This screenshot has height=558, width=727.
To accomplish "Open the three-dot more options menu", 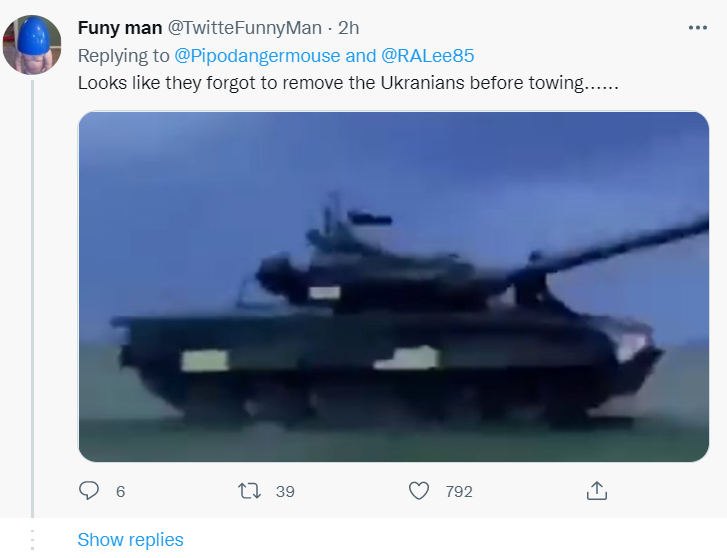I will 697,27.
